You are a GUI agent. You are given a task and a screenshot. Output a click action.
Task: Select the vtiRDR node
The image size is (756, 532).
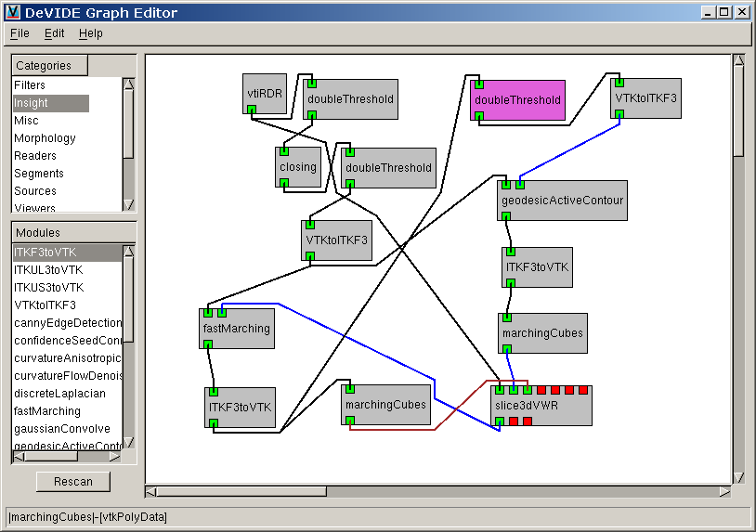pyautogui.click(x=265, y=94)
